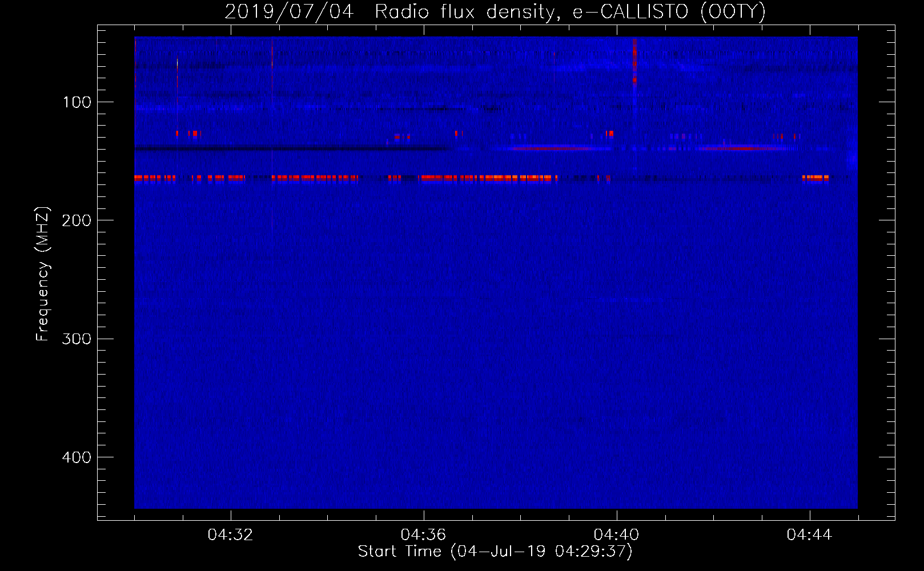Viewport: 924px width, 571px height.
Task: Click the 400 frequency tick label
Action: (x=76, y=457)
